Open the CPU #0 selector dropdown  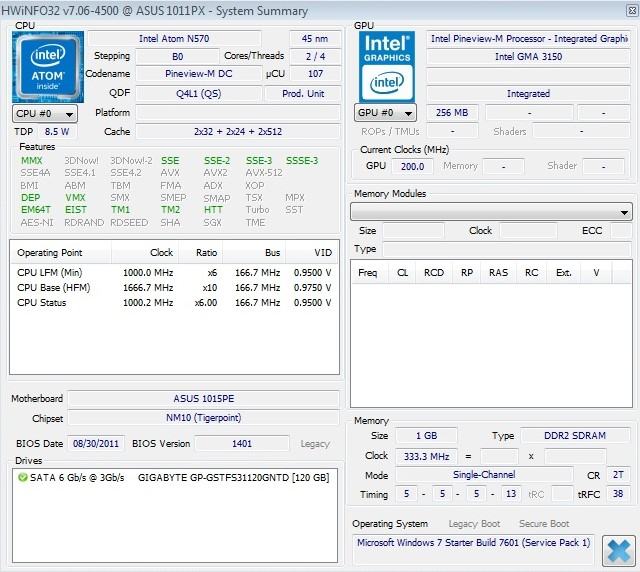point(44,114)
